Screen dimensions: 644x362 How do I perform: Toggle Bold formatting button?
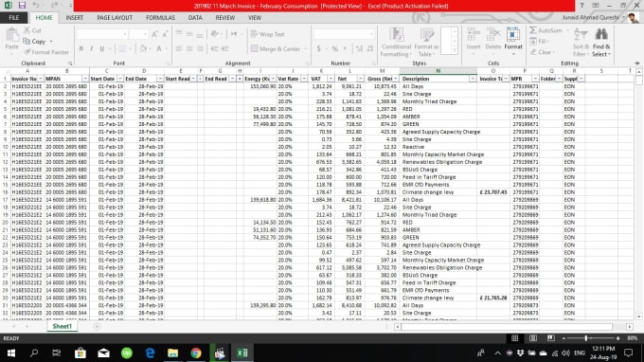pyautogui.click(x=81, y=48)
